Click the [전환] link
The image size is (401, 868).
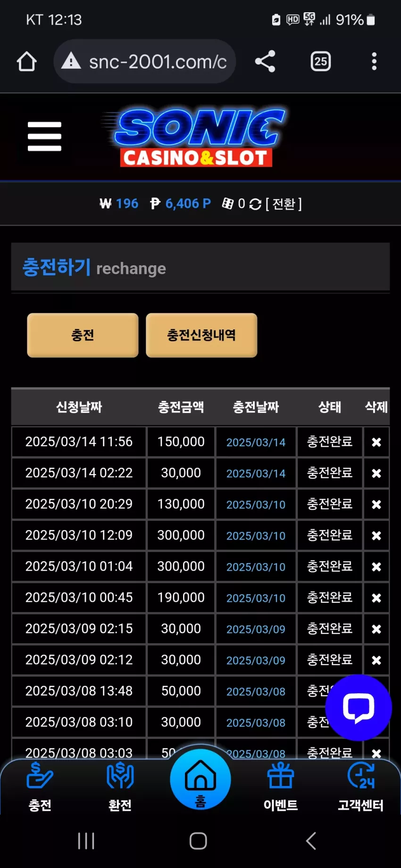click(x=284, y=204)
